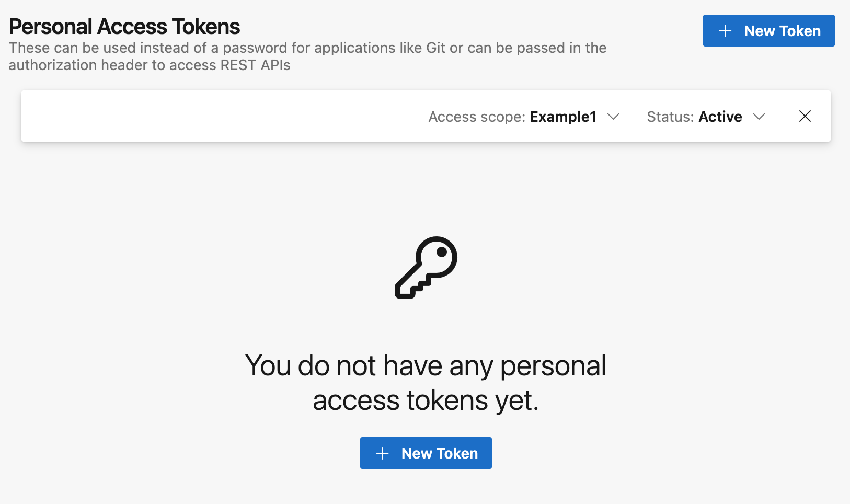
Task: Click the chevron beside Status Active
Action: (760, 117)
